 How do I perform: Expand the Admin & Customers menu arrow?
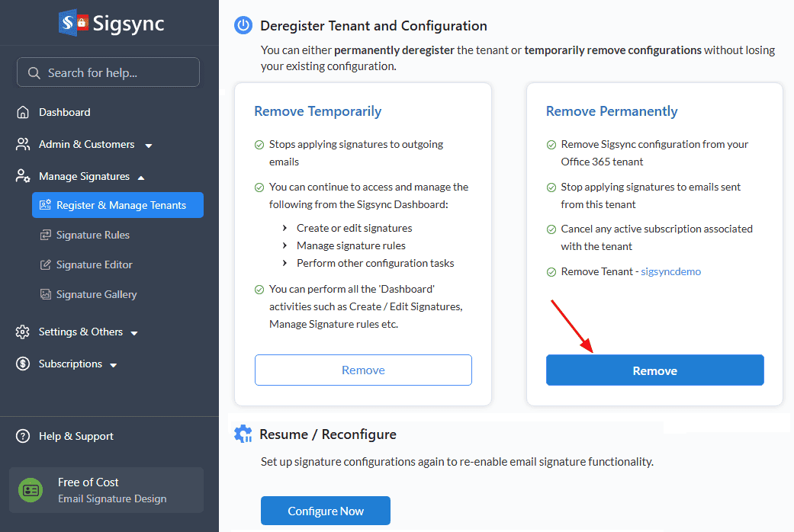coord(149,146)
